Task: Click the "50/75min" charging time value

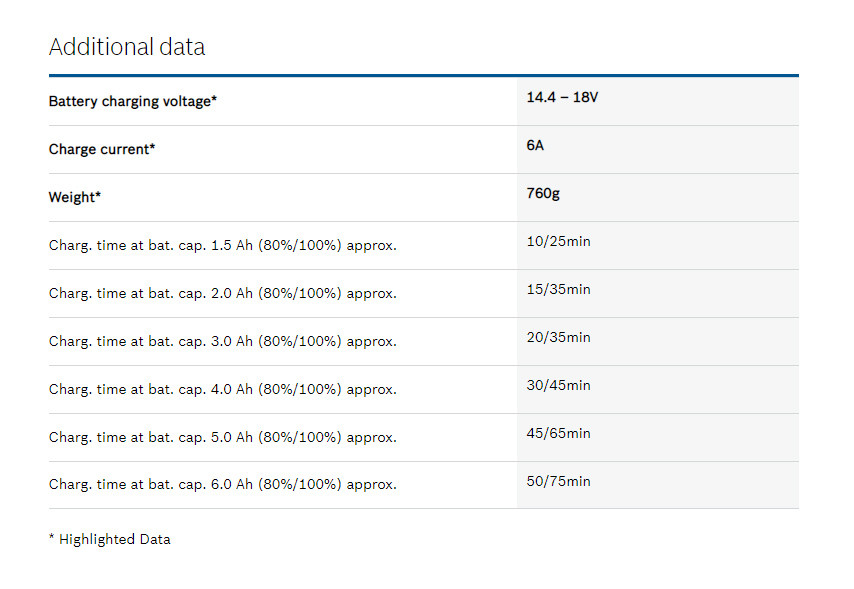Action: coord(558,481)
